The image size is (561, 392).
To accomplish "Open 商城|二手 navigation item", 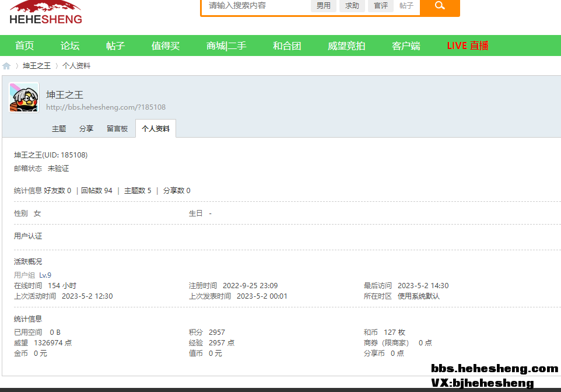I will (226, 46).
